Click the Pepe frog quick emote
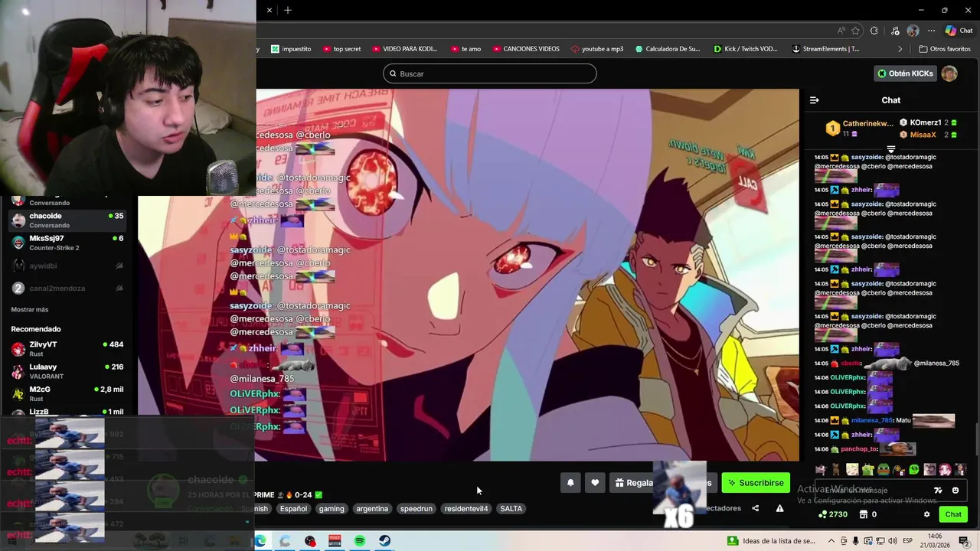 click(x=884, y=469)
